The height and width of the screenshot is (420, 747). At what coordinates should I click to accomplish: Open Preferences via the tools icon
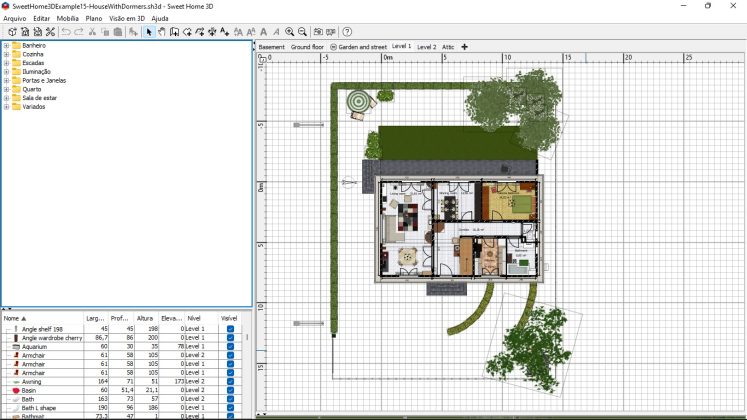tap(50, 32)
